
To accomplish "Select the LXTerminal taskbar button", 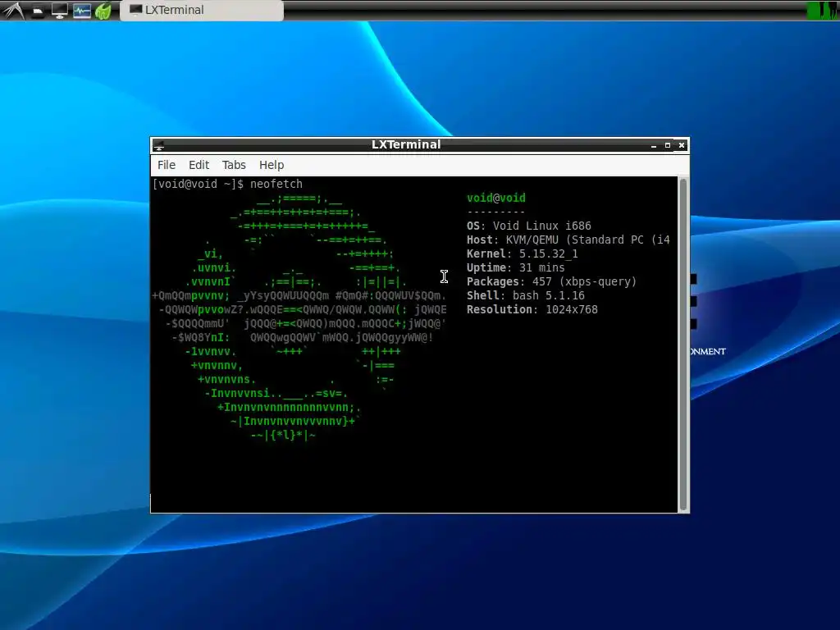I will [202, 10].
